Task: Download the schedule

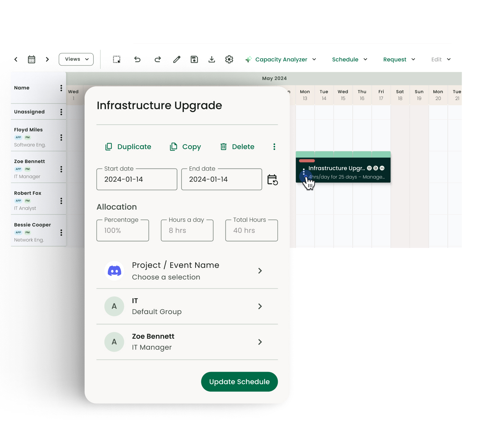Action: (x=212, y=59)
